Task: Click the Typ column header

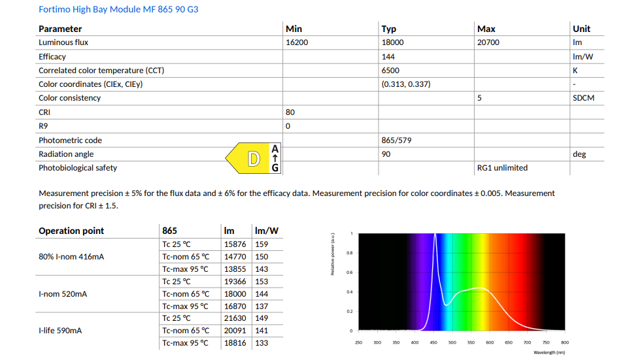Action: [x=388, y=29]
